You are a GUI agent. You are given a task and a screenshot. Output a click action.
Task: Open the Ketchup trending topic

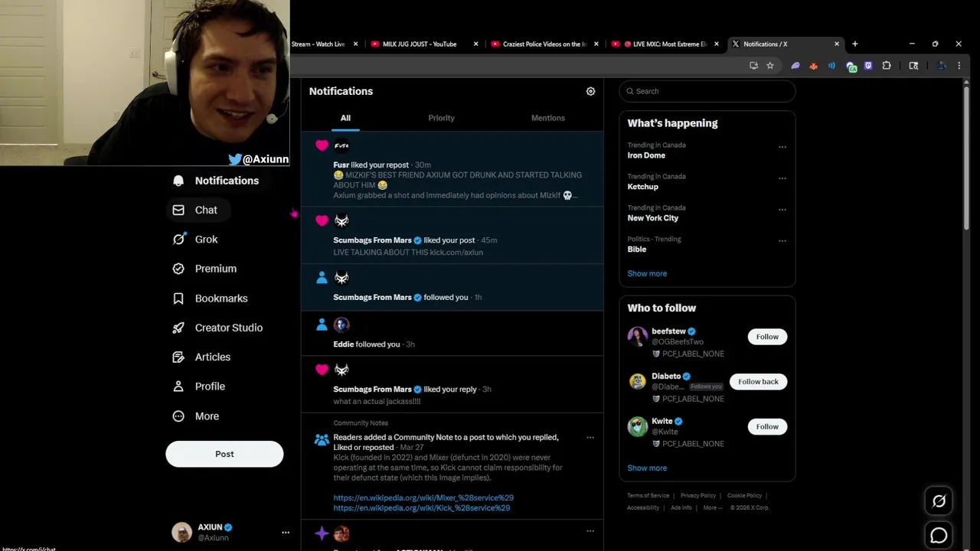point(643,187)
